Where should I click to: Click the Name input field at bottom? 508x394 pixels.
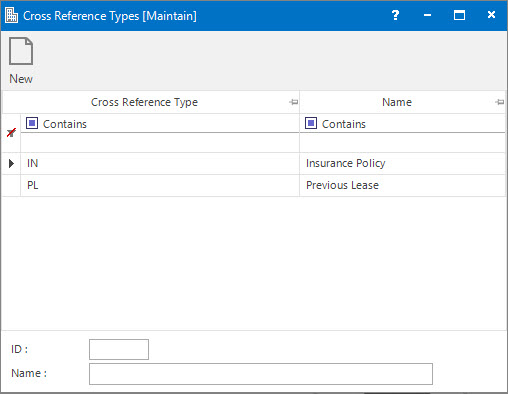pos(261,374)
